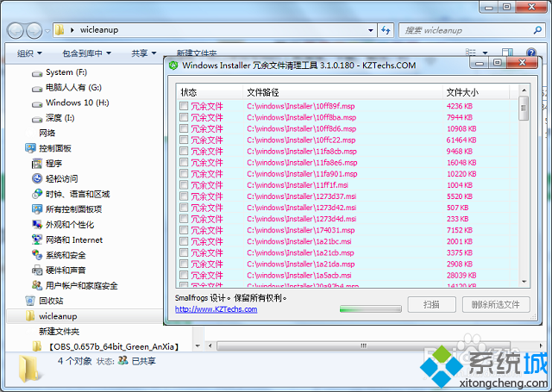This screenshot has height=392, width=552.
Task: Select 新建文件夹 in the navigation tree
Action: pyautogui.click(x=60, y=331)
